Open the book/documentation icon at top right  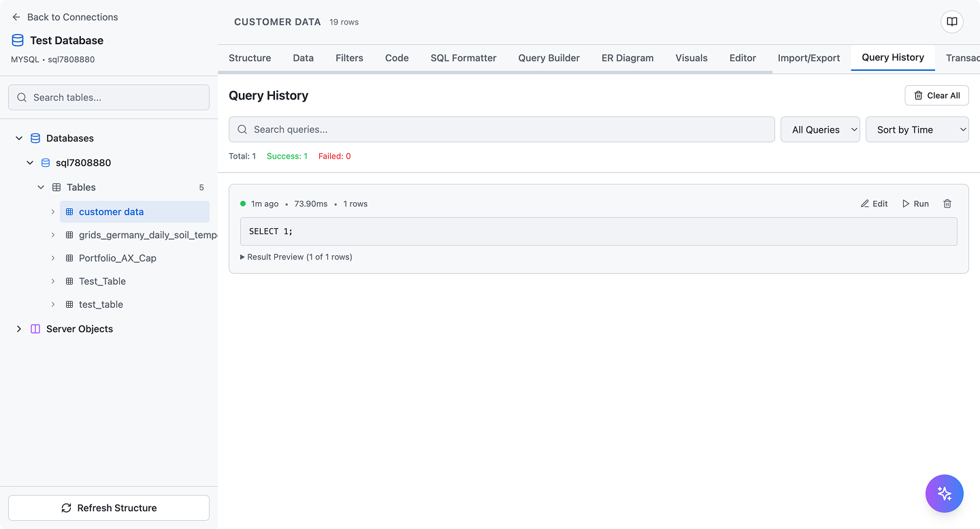click(x=951, y=21)
